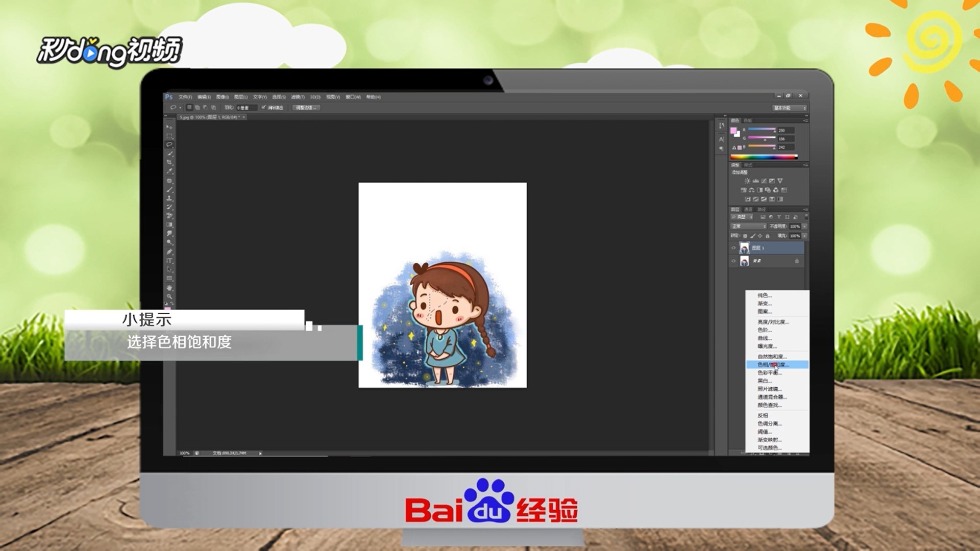Select the Eyedropper tool

point(169,171)
